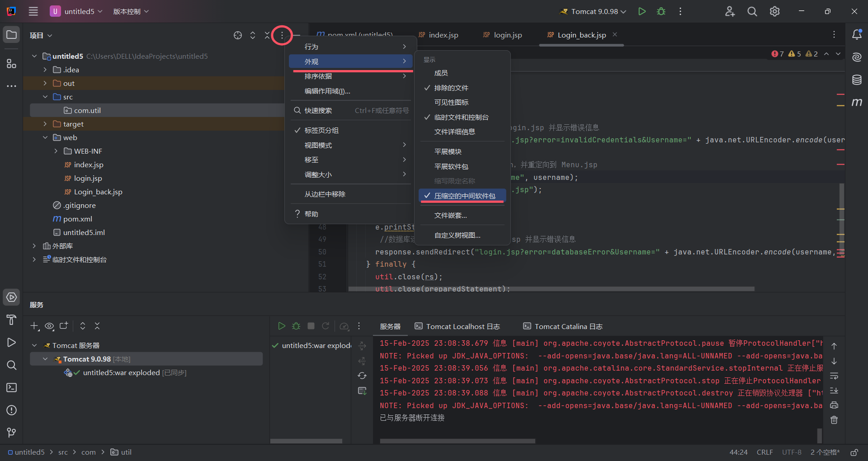This screenshot has width=868, height=461.
Task: Open 版本控制 dropdown
Action: point(131,11)
